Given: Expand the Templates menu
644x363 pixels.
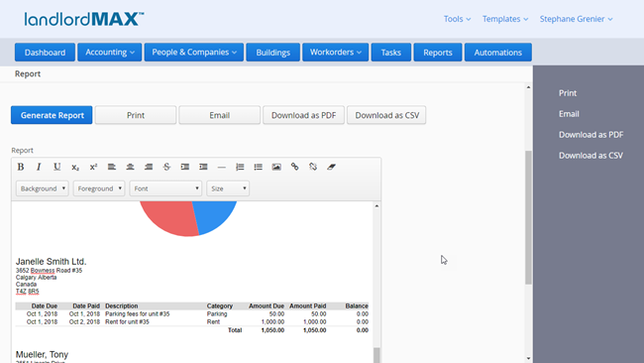Looking at the screenshot, I should tap(504, 19).
